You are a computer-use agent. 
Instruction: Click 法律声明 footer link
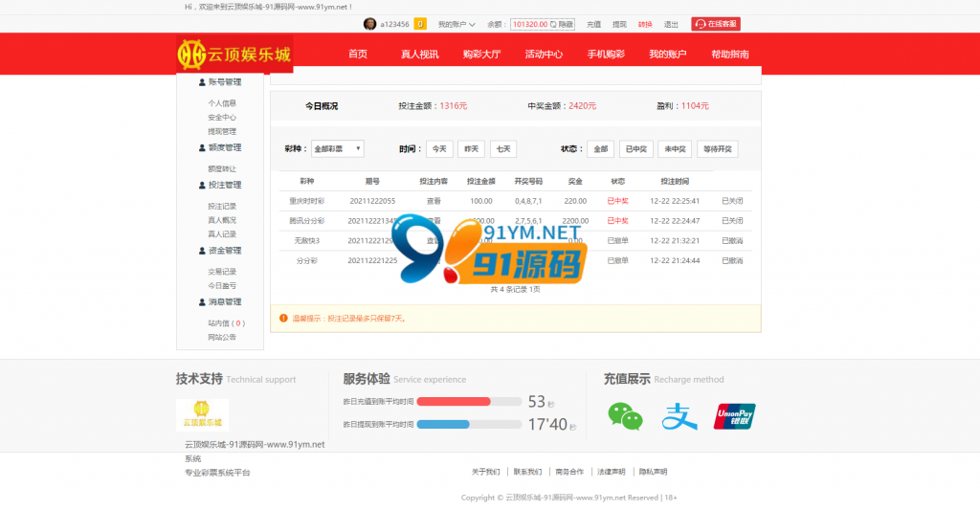[x=612, y=472]
